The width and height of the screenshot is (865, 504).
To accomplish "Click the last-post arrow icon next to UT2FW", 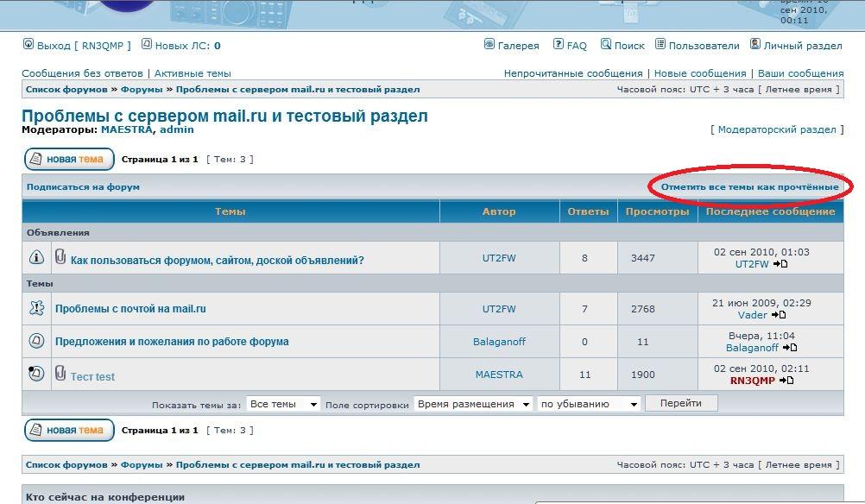I will tap(780, 264).
